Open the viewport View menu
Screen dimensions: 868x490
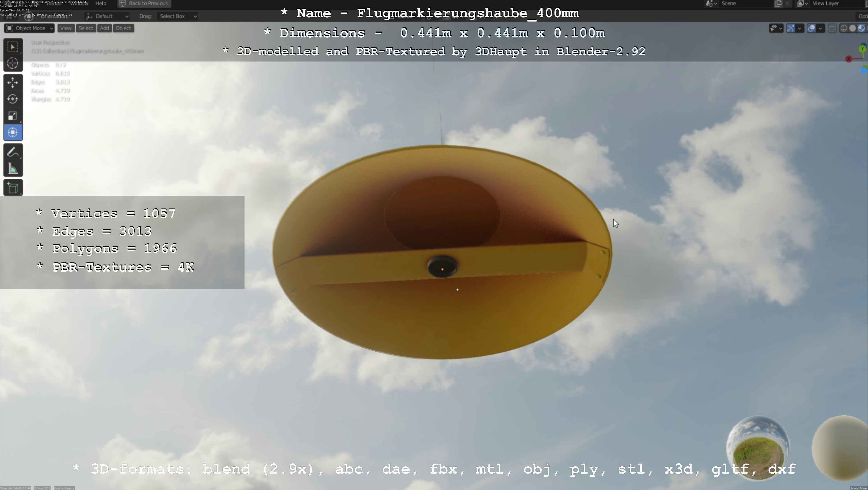point(66,28)
